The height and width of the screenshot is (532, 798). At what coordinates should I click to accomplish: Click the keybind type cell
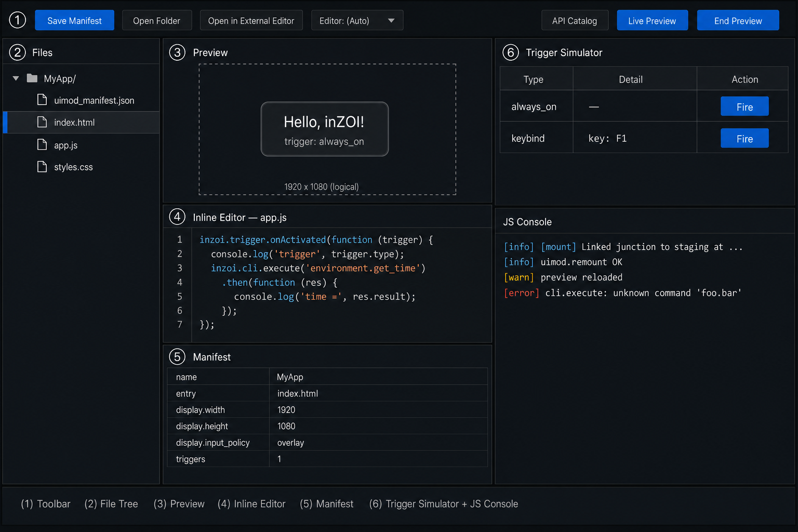[x=536, y=138]
